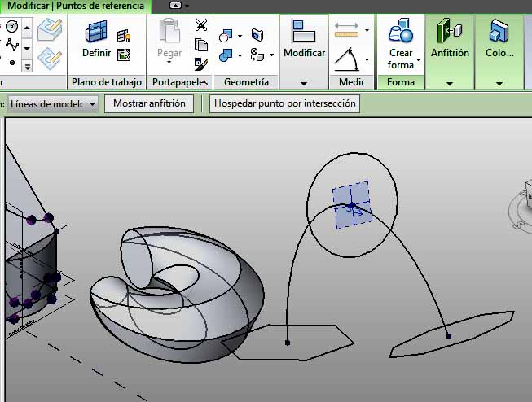
Task: Open the Líneas de modelo dropdown
Action: [x=53, y=104]
